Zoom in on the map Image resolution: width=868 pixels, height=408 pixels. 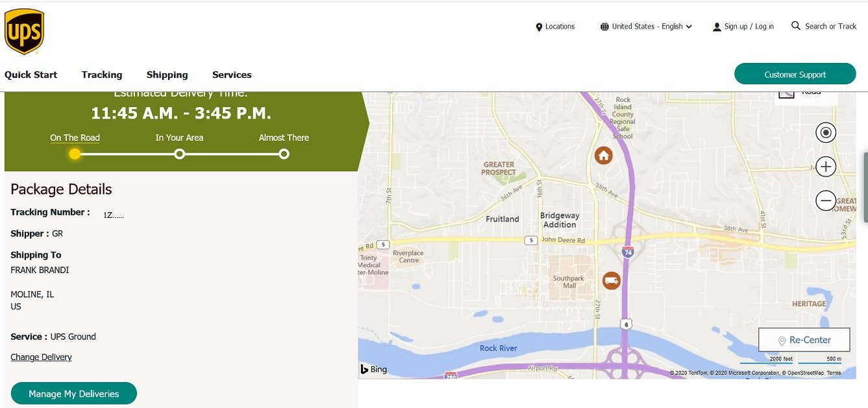point(825,167)
